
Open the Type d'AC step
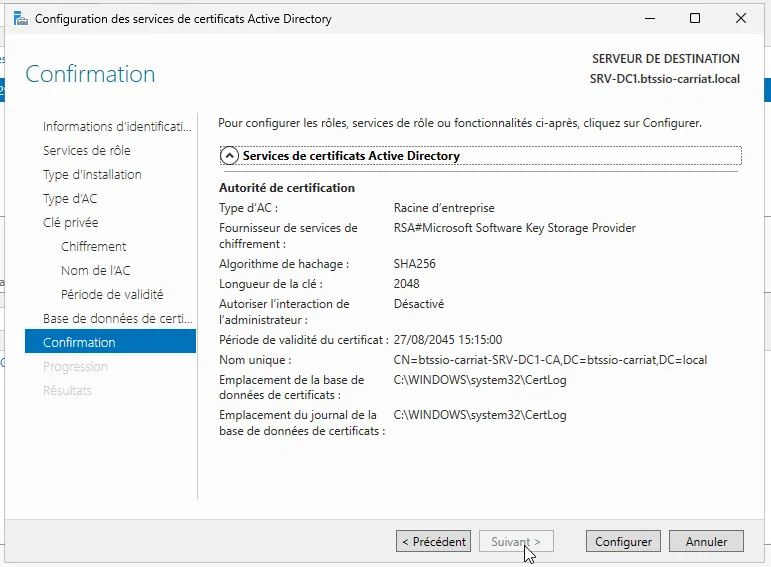pos(70,199)
